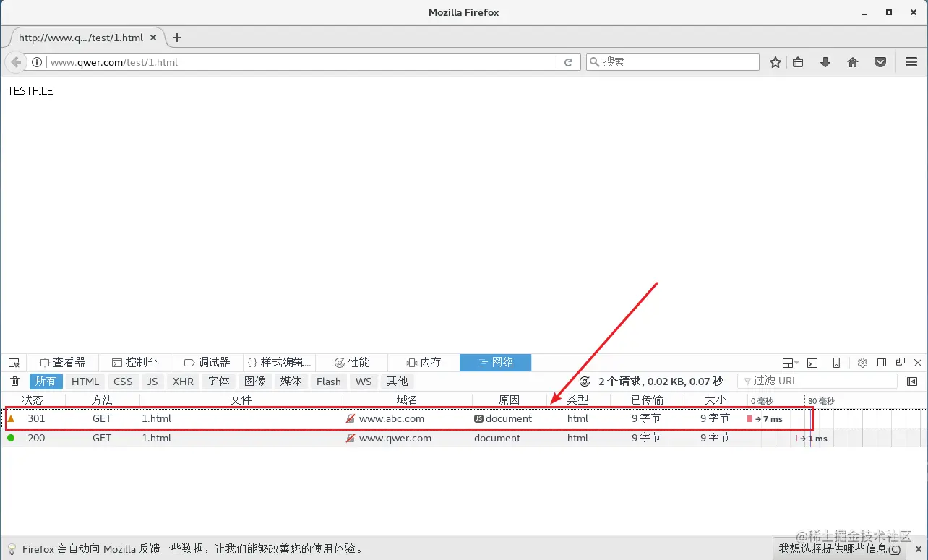Filter requests by WS
928x560 pixels.
pos(364,382)
